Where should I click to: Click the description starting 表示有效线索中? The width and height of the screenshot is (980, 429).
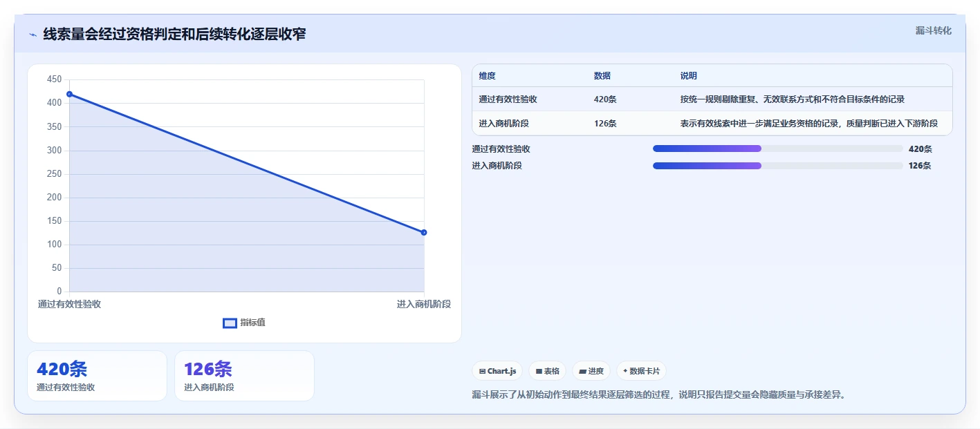(x=808, y=124)
